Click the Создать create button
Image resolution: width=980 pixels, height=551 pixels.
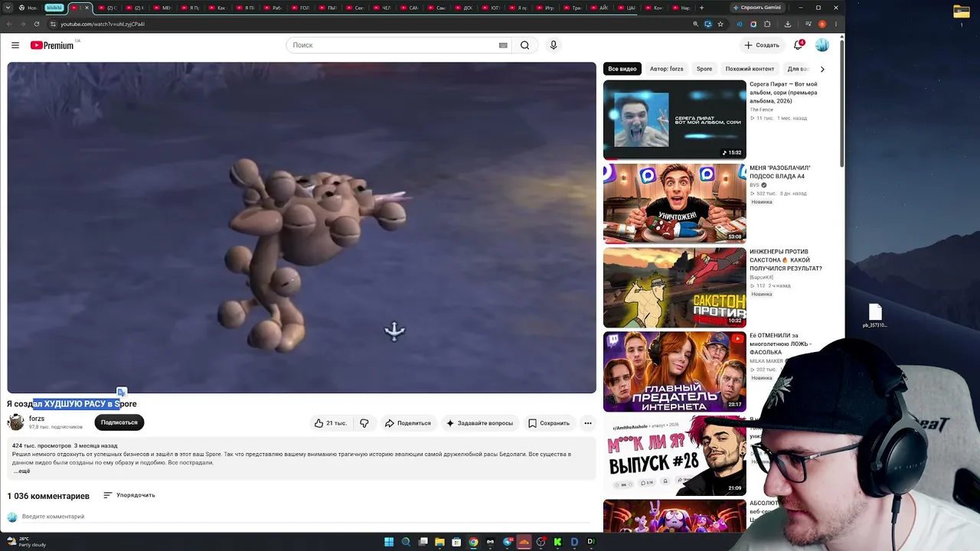pyautogui.click(x=762, y=45)
